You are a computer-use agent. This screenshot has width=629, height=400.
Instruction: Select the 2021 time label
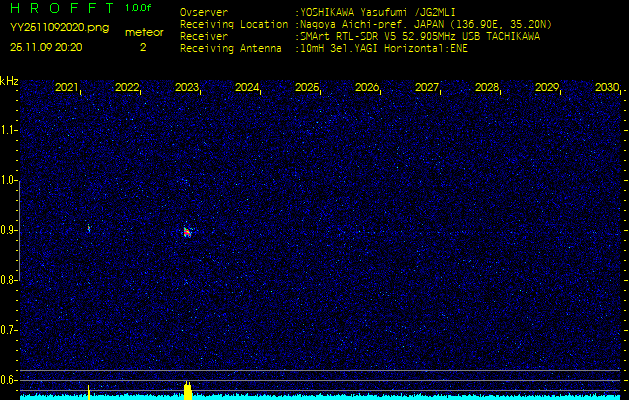(x=67, y=88)
